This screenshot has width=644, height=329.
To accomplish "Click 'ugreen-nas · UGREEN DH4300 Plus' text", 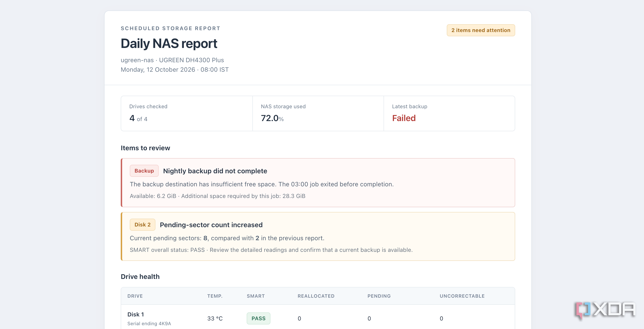I will pyautogui.click(x=172, y=60).
